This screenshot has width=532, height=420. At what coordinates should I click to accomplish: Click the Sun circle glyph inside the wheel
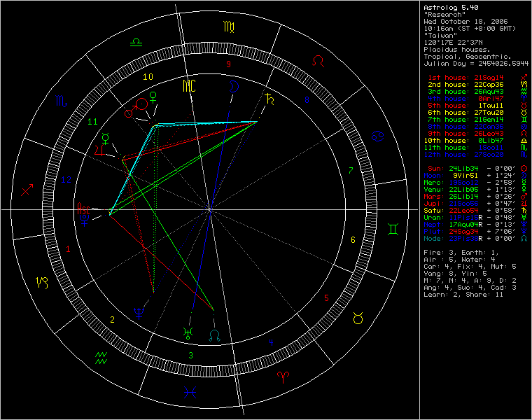(141, 104)
